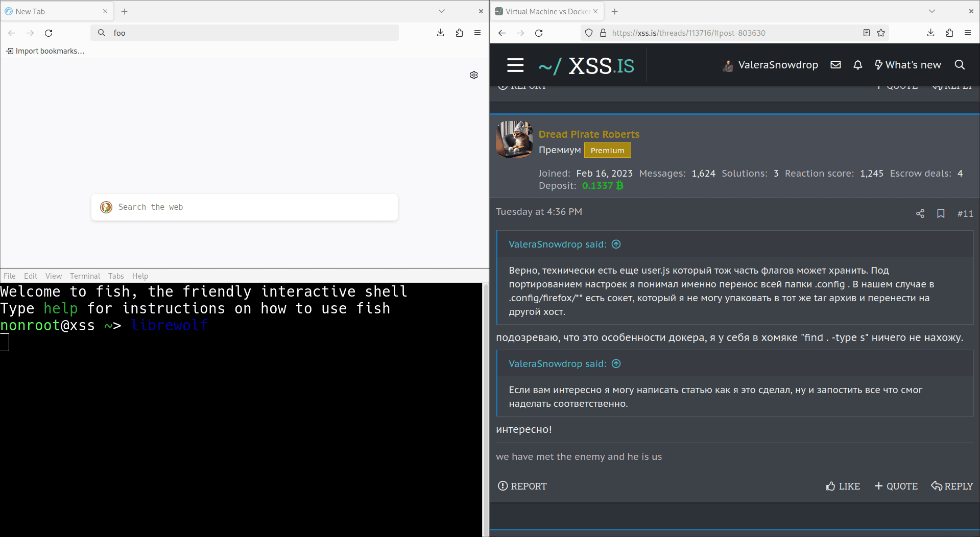This screenshot has width=980, height=537.
Task: Open Dread Pirate Roberts avatar
Action: click(x=514, y=139)
